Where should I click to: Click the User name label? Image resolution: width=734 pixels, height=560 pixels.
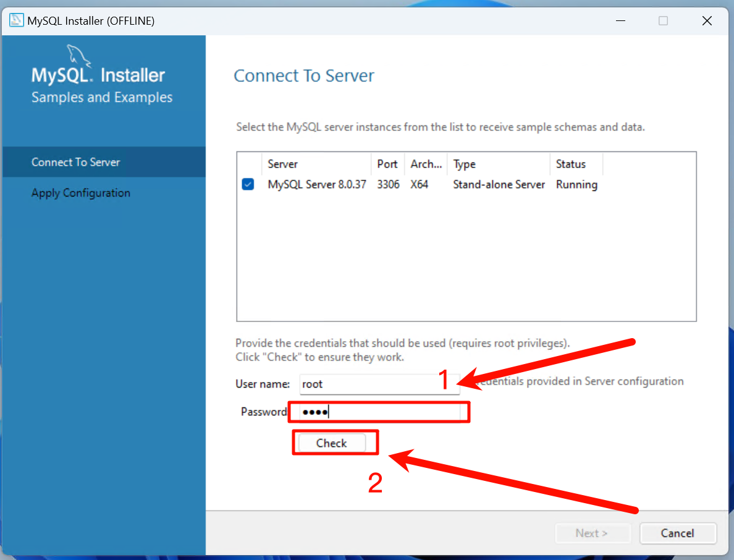pos(263,384)
